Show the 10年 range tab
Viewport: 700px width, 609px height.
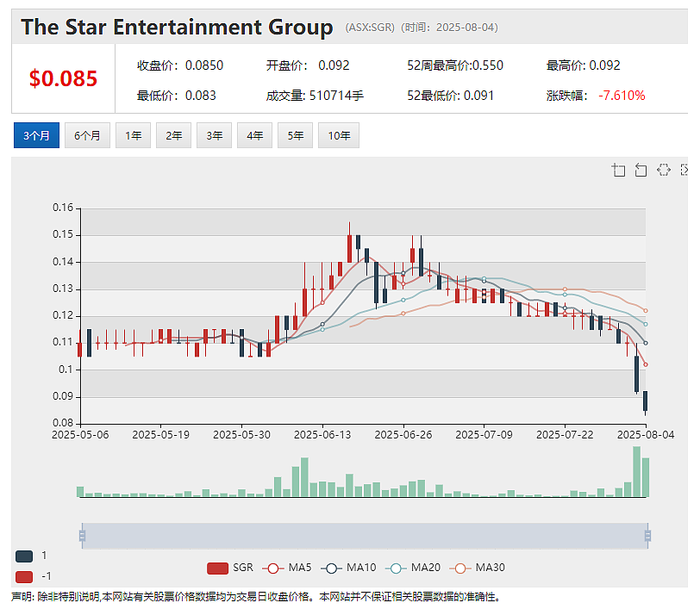[339, 135]
